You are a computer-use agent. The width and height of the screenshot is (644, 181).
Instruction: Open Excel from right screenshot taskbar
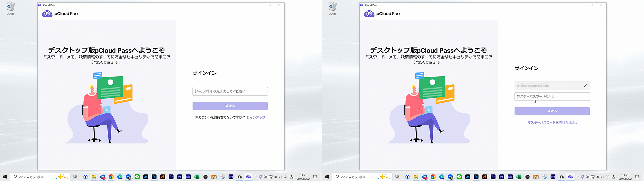click(x=519, y=177)
